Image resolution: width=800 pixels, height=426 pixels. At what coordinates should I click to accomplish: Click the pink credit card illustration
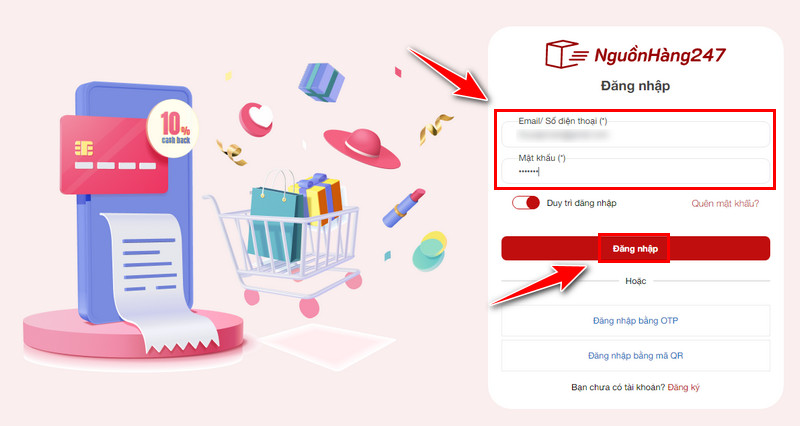click(x=114, y=155)
